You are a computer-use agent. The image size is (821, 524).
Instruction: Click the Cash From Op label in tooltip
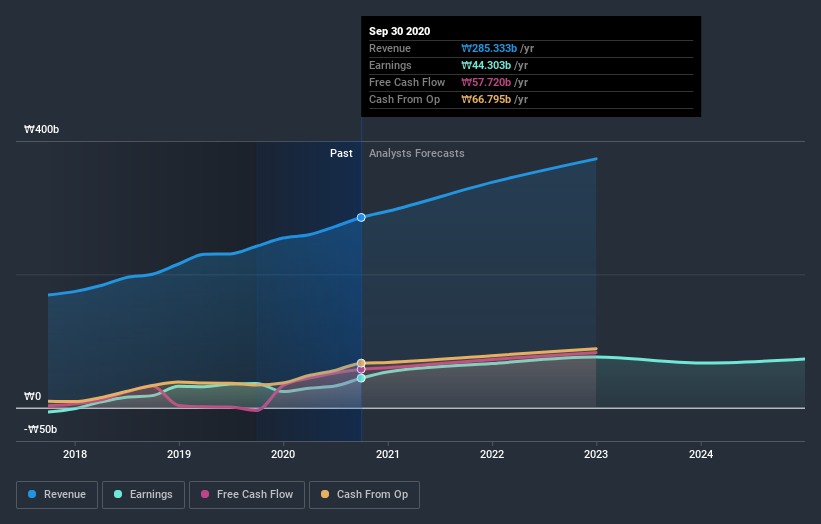pyautogui.click(x=404, y=99)
